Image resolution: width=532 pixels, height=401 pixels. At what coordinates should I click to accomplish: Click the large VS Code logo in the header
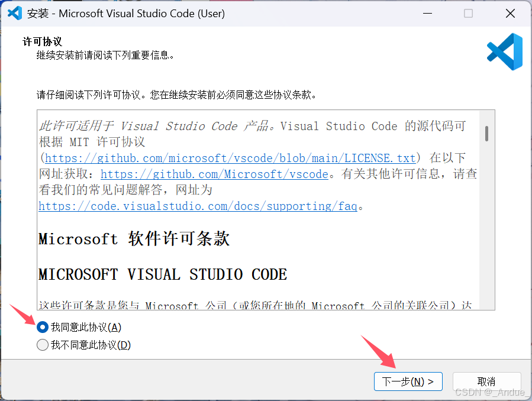pos(505,51)
